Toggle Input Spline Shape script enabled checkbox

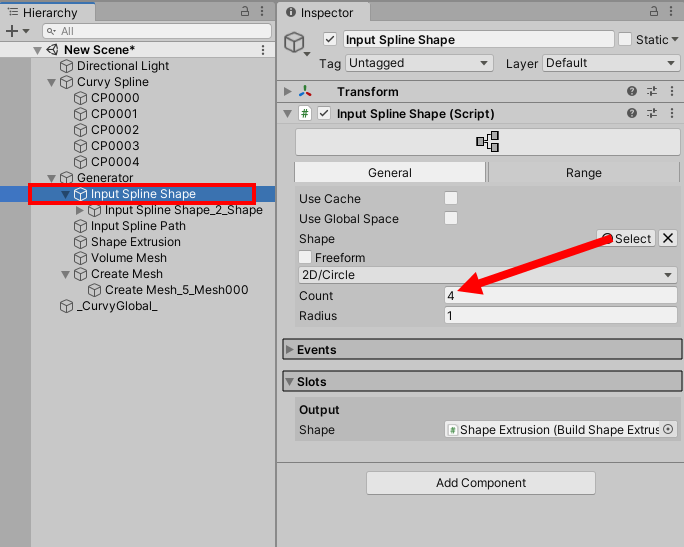(x=324, y=114)
